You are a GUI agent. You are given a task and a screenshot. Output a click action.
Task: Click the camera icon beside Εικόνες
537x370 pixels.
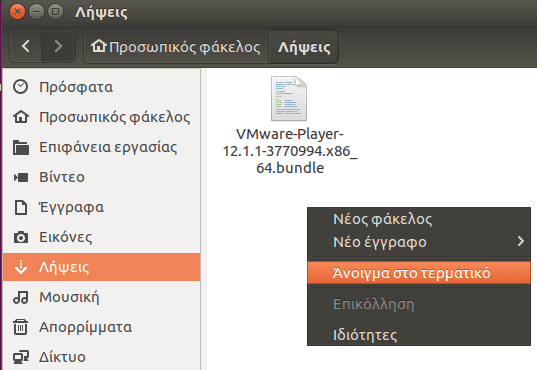click(21, 237)
